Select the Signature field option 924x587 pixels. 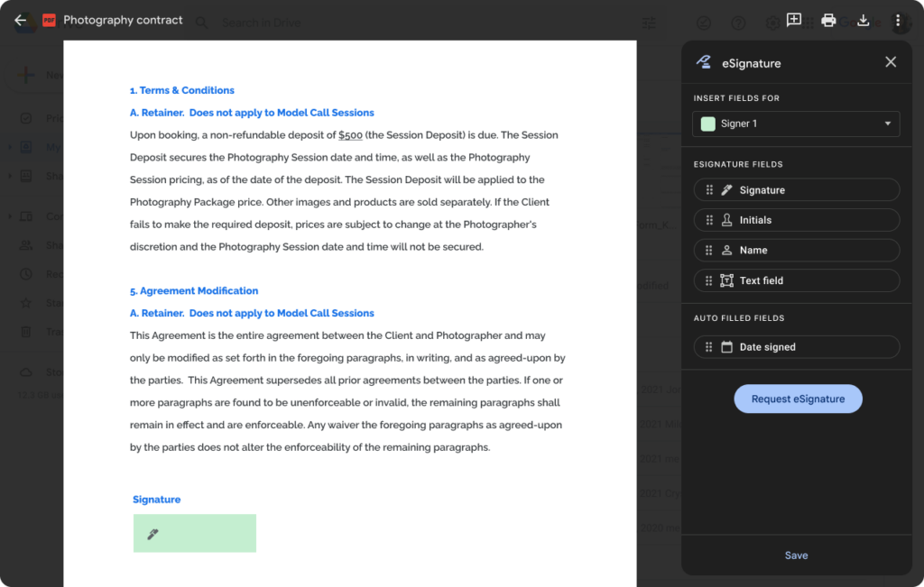[x=796, y=190]
